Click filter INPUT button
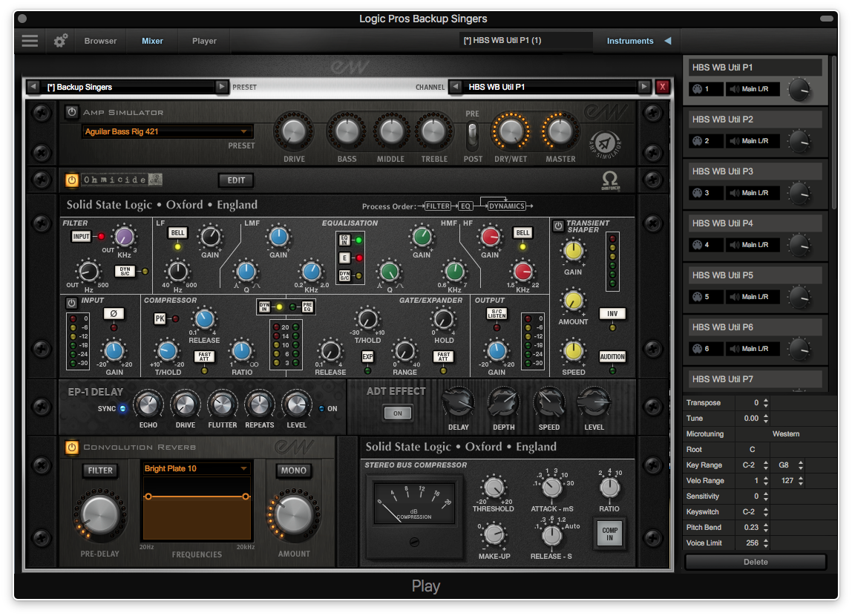Image resolution: width=852 pixels, height=616 pixels. pyautogui.click(x=81, y=236)
